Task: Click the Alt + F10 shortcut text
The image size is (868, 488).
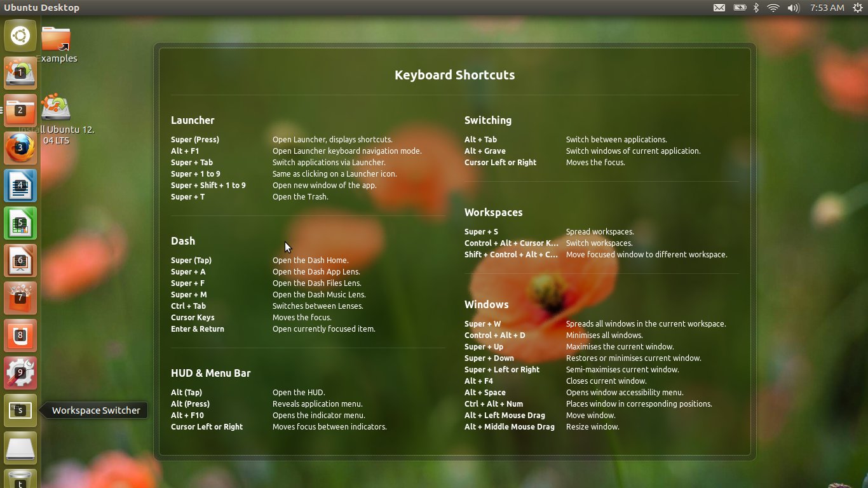Action: click(x=187, y=416)
